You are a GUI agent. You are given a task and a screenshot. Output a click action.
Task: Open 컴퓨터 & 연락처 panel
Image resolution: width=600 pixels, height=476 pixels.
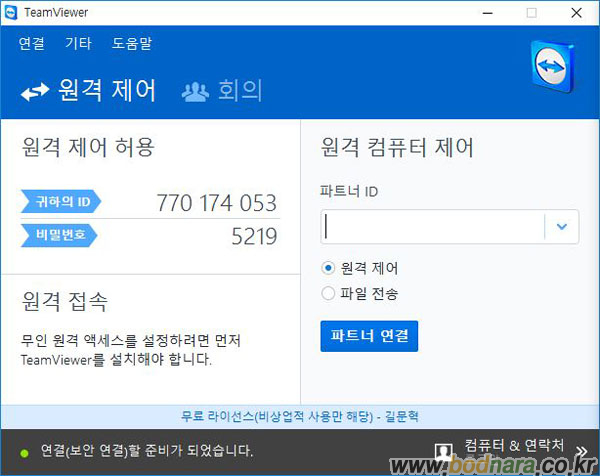[514, 445]
